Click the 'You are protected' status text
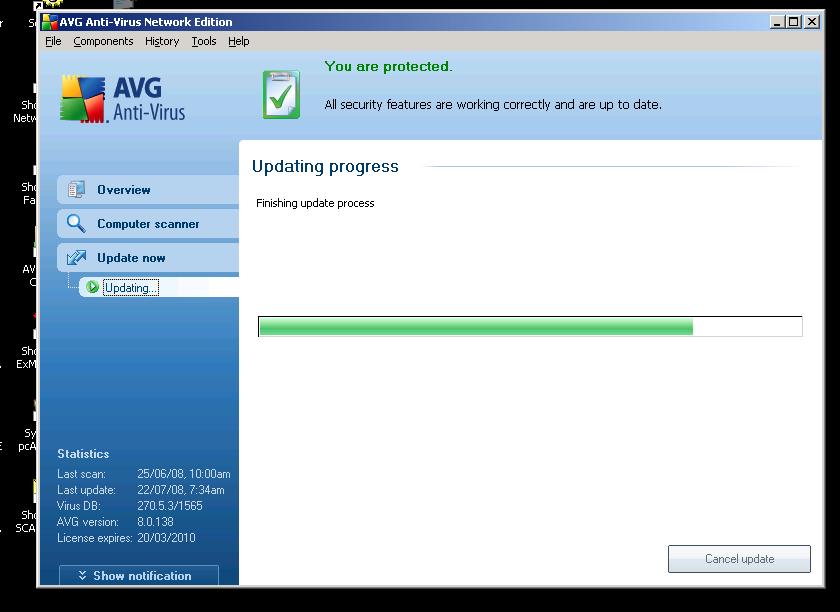The height and width of the screenshot is (612, 840). pos(388,67)
